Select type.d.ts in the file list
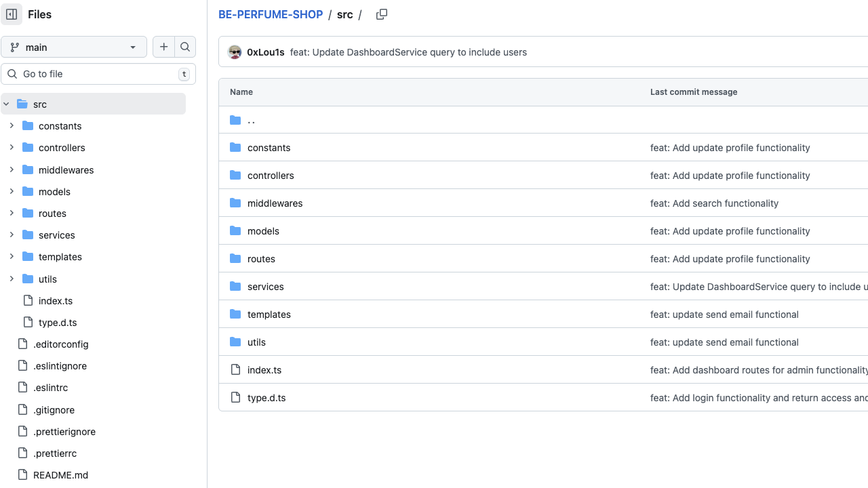 (267, 397)
